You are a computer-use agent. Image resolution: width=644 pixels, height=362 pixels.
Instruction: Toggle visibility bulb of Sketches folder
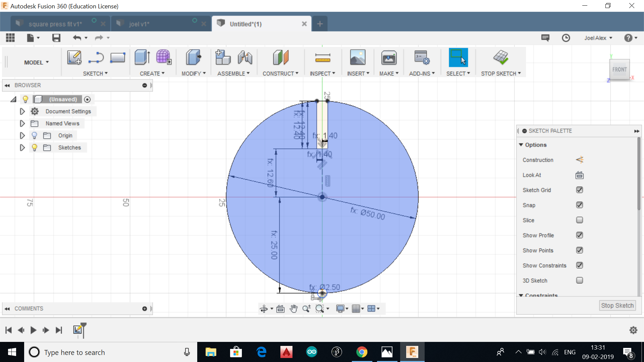[34, 147]
